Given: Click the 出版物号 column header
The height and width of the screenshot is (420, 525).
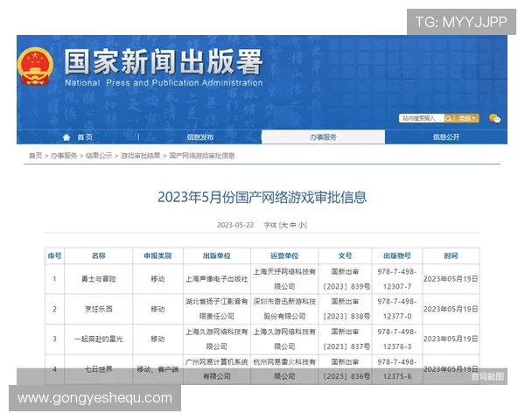Looking at the screenshot, I should click(397, 255).
